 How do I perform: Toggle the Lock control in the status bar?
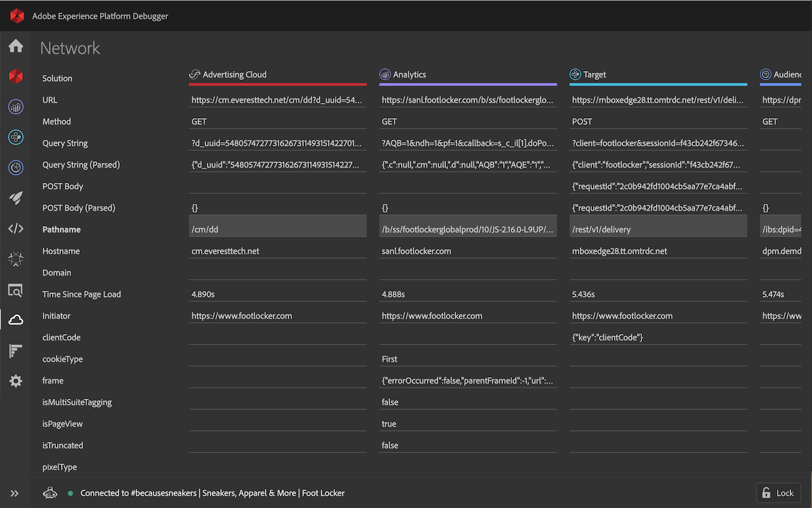click(778, 493)
